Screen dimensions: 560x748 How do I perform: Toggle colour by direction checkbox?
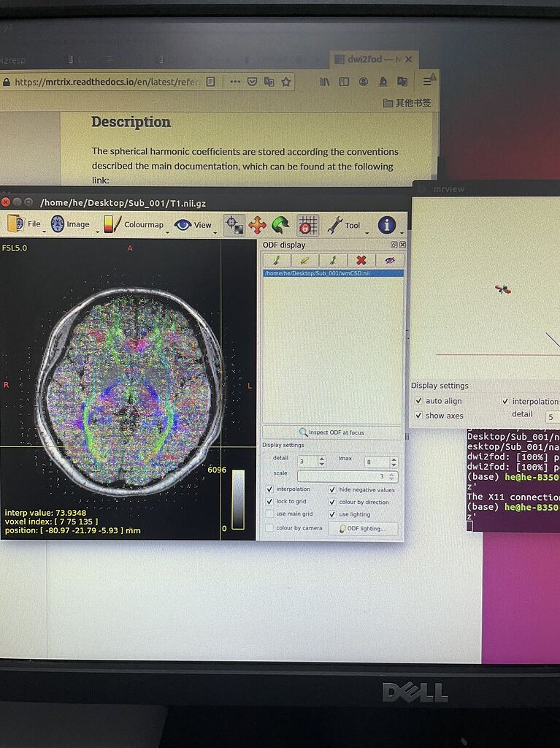pos(332,502)
